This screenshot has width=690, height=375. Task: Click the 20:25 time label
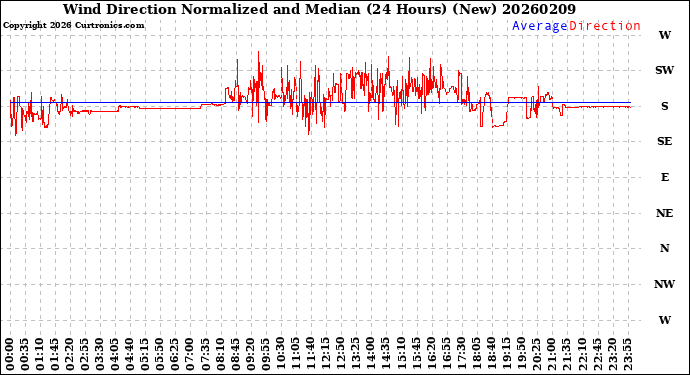pos(536,354)
